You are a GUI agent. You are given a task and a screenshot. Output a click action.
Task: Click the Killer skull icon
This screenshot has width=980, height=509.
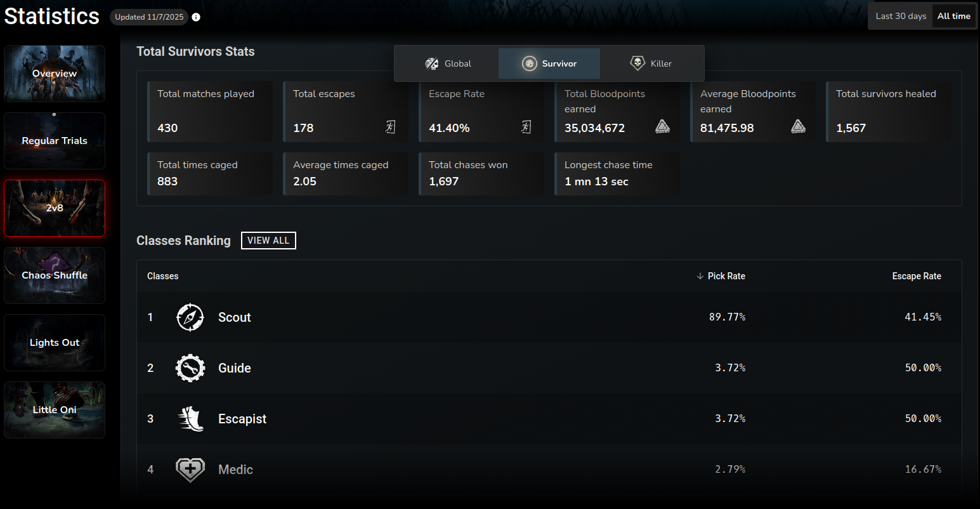pos(637,63)
